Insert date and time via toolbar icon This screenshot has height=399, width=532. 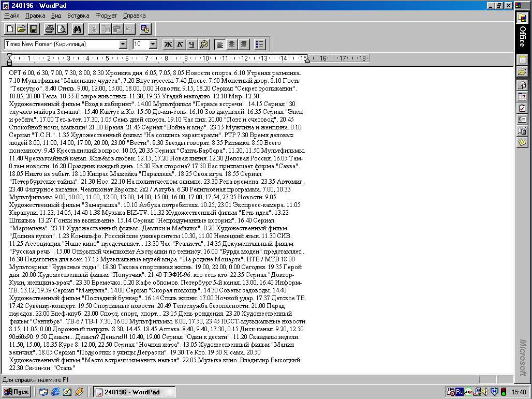pyautogui.click(x=145, y=29)
